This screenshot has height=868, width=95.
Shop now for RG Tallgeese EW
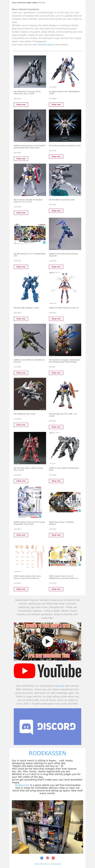point(21,425)
